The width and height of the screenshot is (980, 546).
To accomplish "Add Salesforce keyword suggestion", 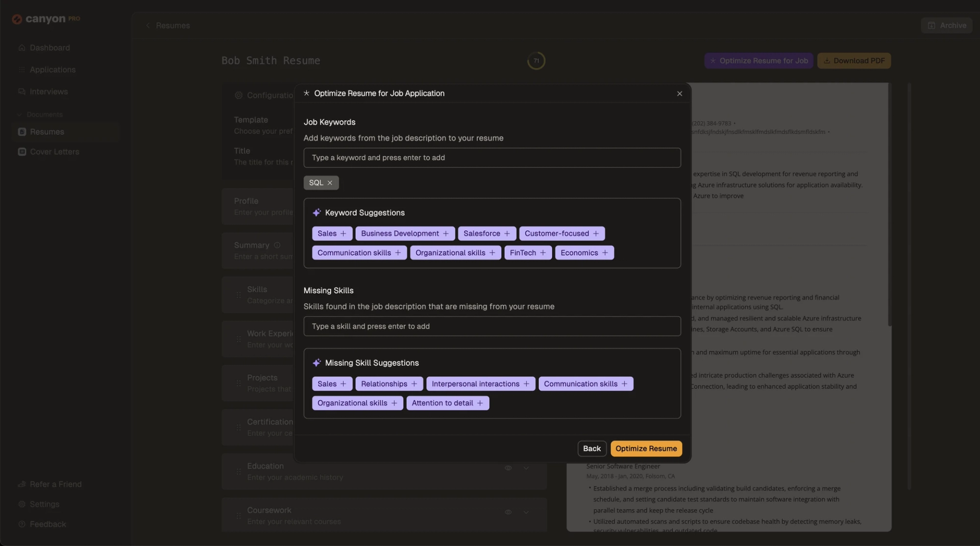I will pos(487,233).
